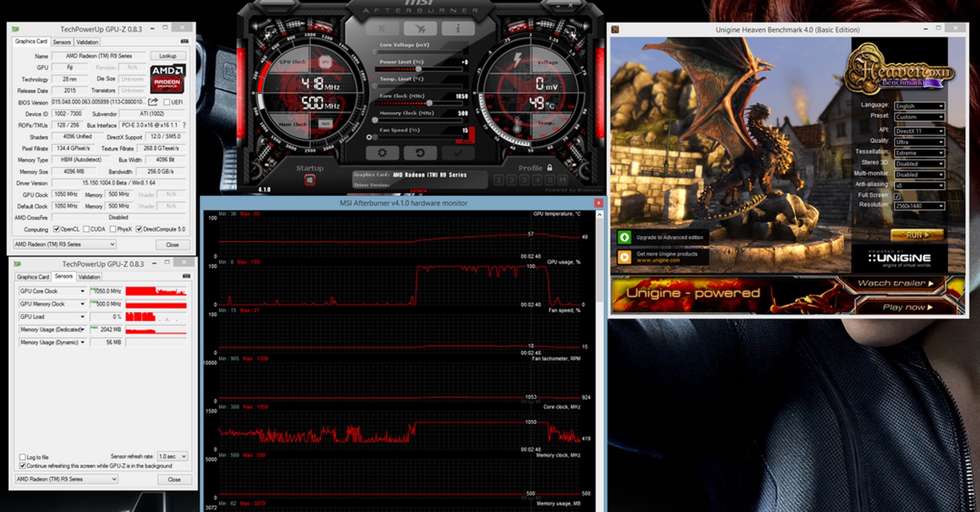Screen dimensions: 980x512
Task: Open the Resolution dropdown showing 2560x1440
Action: pyautogui.click(x=919, y=206)
